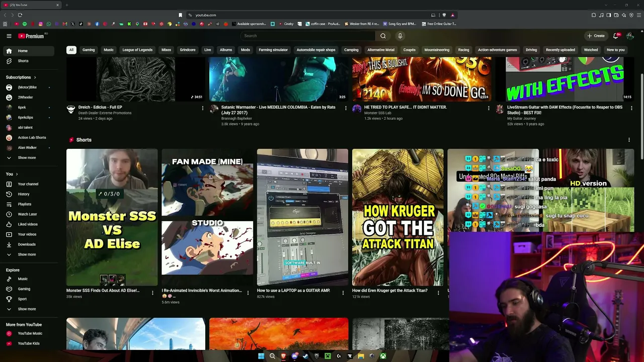Open the Brave browser taskbar icon

283,356
